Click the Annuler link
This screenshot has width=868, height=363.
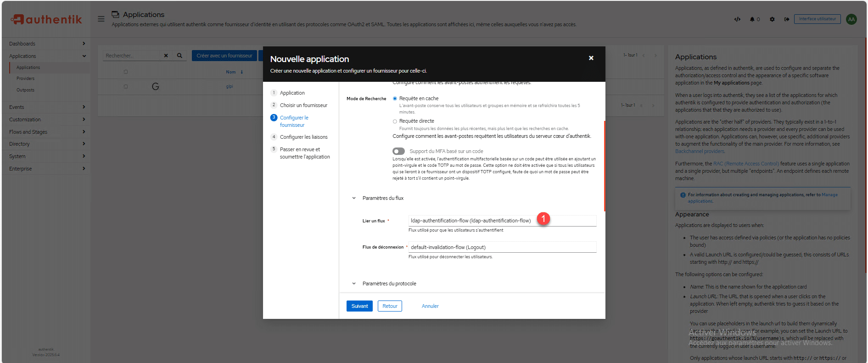point(430,306)
